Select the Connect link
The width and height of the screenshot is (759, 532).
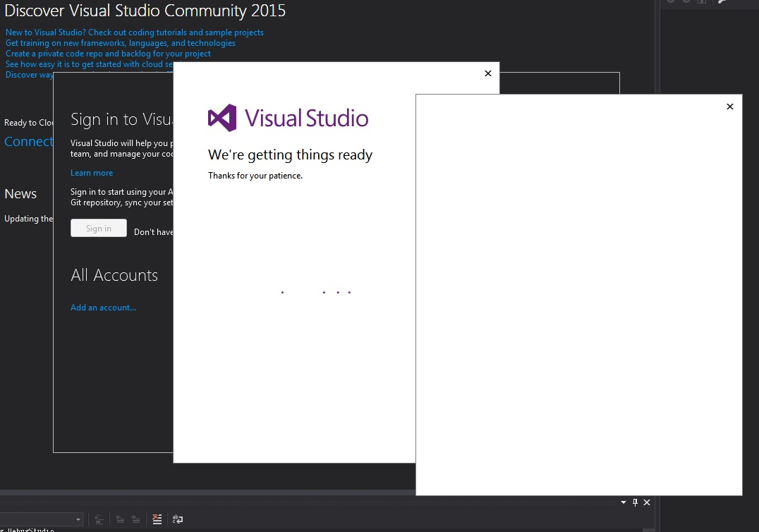click(28, 141)
